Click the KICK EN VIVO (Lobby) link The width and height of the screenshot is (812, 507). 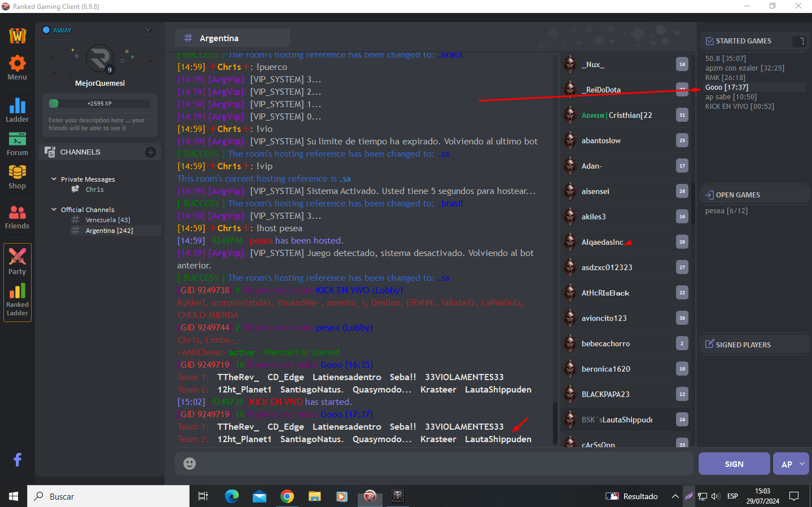click(x=359, y=290)
